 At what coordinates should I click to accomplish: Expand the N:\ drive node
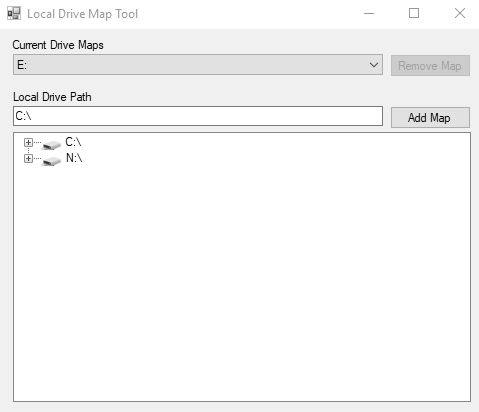[x=28, y=158]
